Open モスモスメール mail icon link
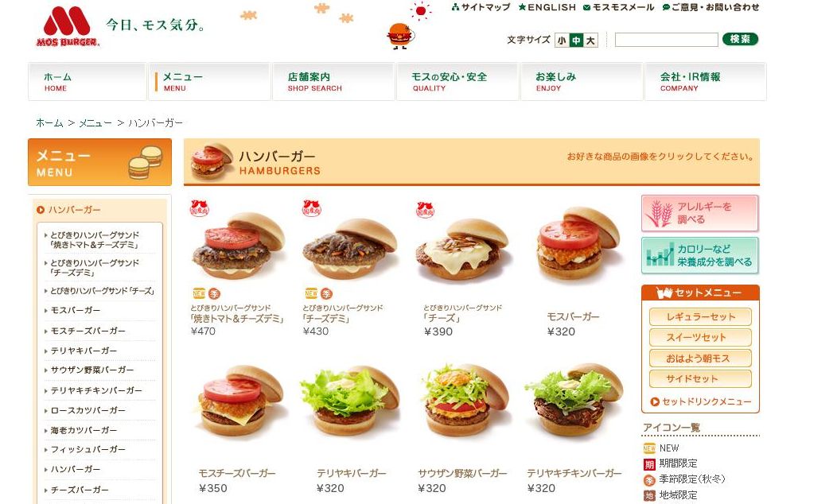The width and height of the screenshot is (837, 504). 619,7
